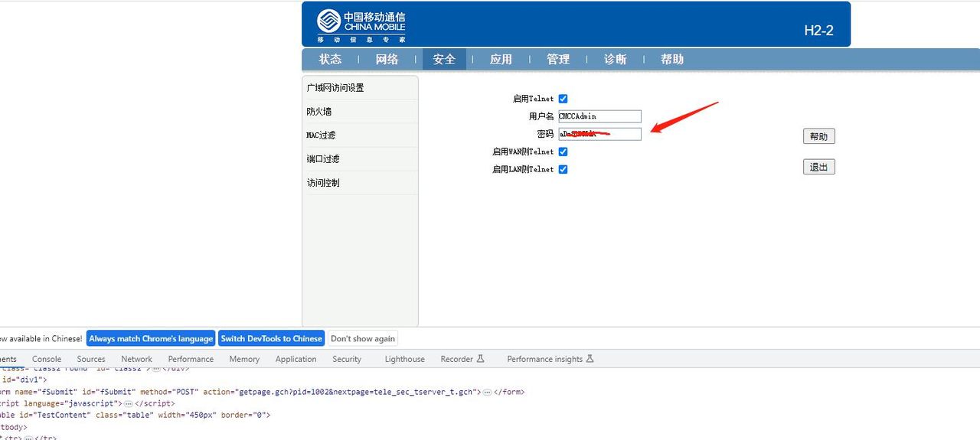Select the div1 element line

coord(23,380)
